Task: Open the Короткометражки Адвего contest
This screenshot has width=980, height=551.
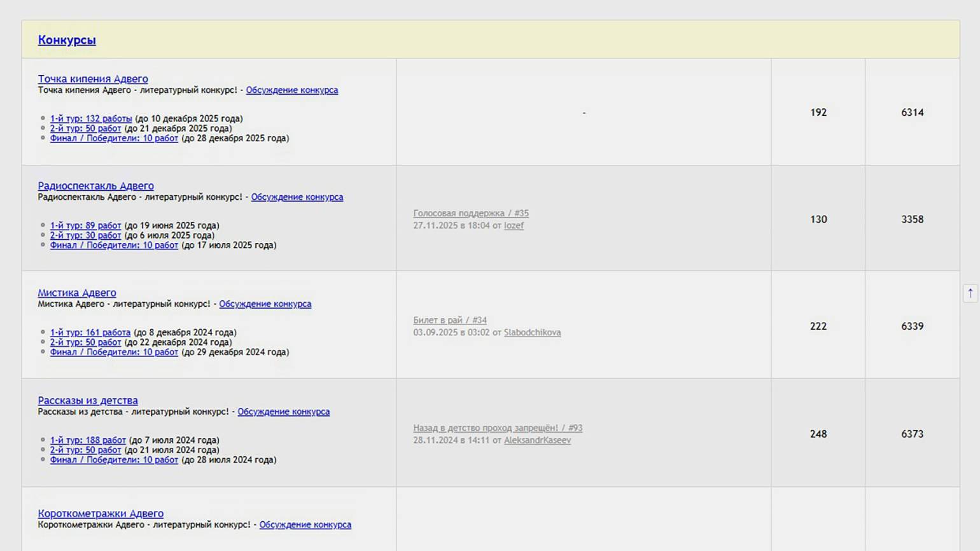Action: click(x=101, y=513)
